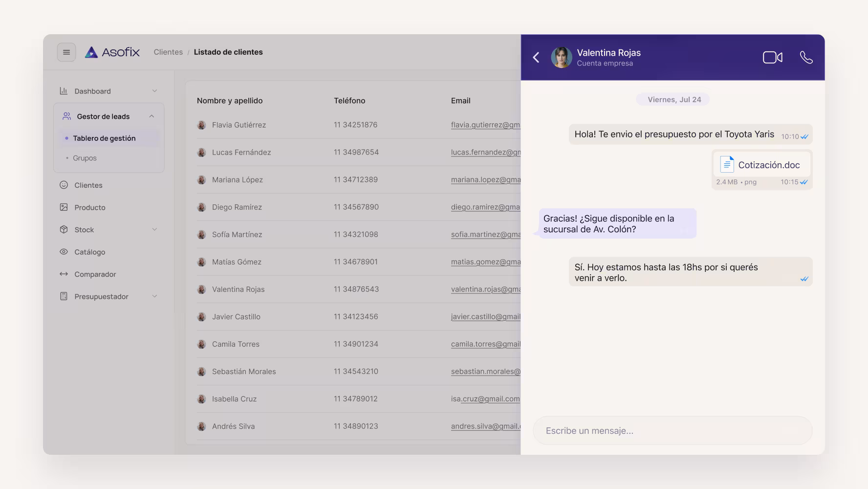Expand the Stock submenu chevron
This screenshot has height=489, width=868.
tap(154, 229)
